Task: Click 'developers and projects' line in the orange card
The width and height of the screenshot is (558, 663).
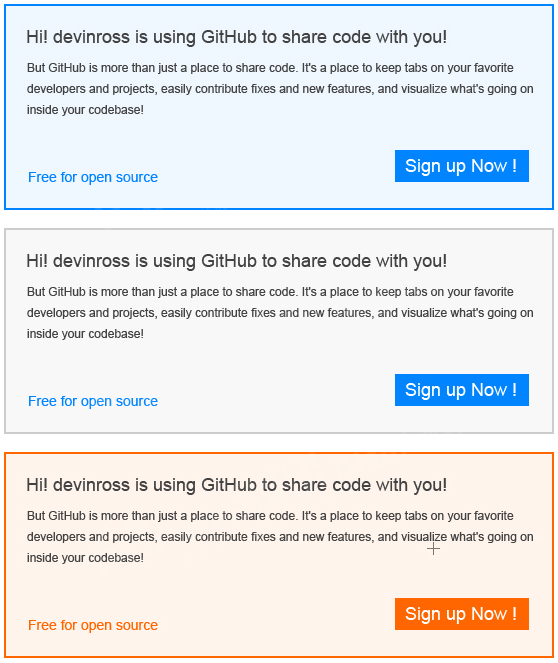Action: [x=280, y=537]
